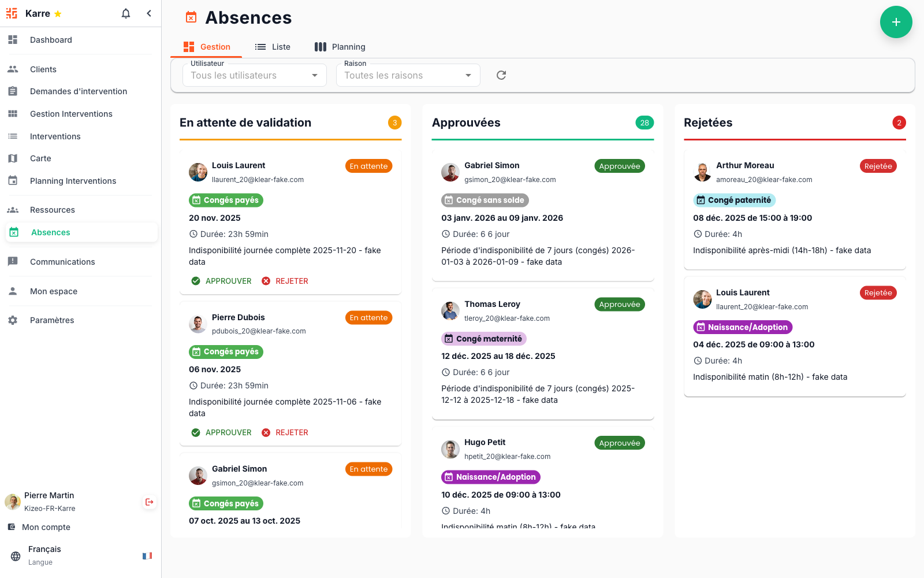Collapse the left sidebar

149,13
